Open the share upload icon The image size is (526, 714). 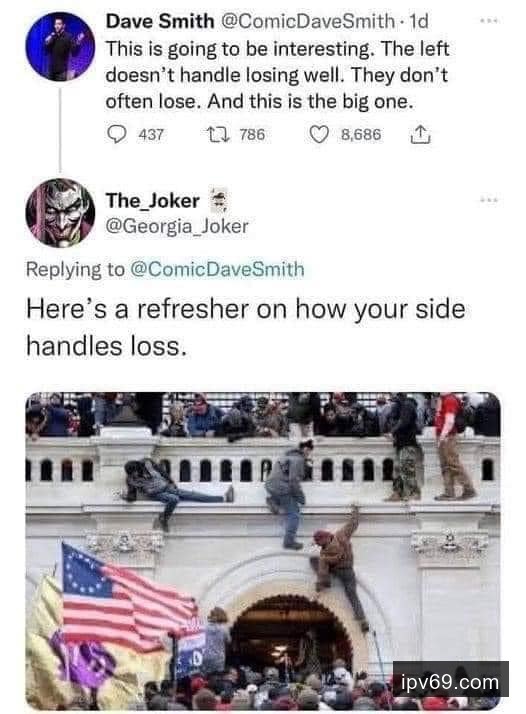coord(420,134)
